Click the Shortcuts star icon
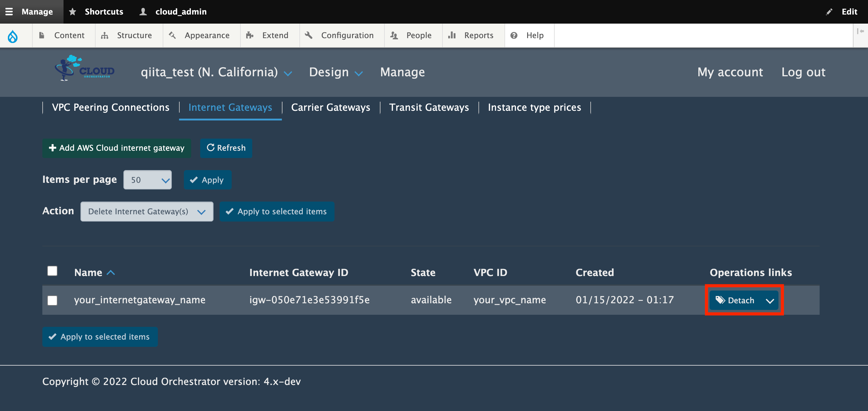The image size is (868, 411). point(73,12)
